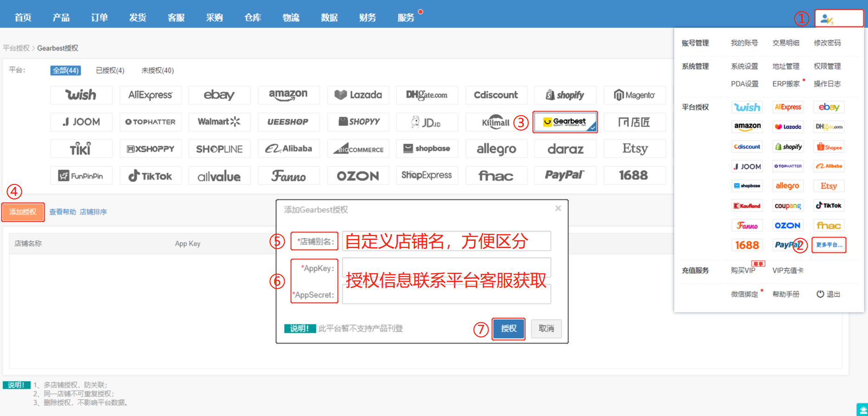Open the 物流 menu

pyautogui.click(x=291, y=18)
